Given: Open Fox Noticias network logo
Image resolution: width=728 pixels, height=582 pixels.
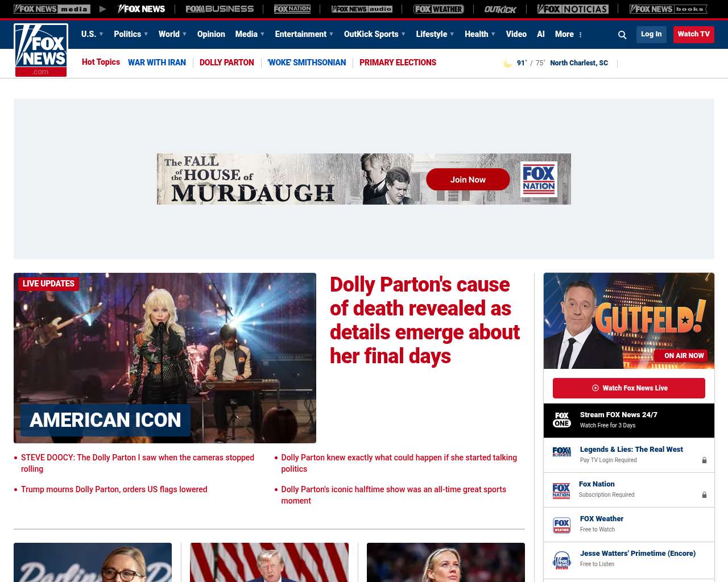Looking at the screenshot, I should point(573,9).
